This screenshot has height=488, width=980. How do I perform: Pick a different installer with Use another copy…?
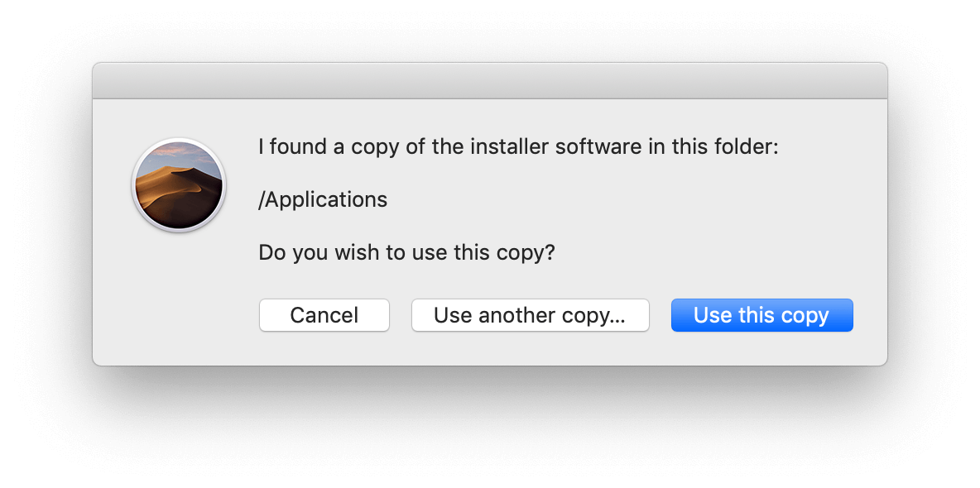(x=530, y=315)
